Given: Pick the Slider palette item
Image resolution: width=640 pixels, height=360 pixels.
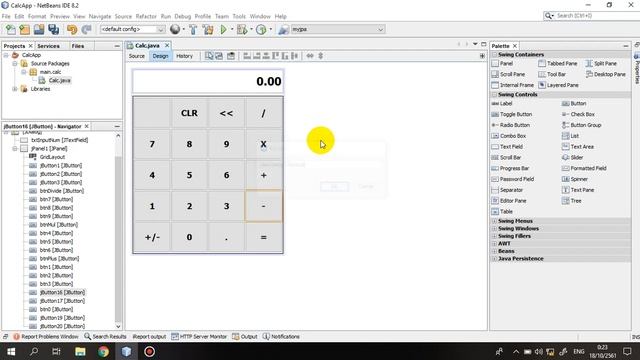Looking at the screenshot, I should pos(573,158).
